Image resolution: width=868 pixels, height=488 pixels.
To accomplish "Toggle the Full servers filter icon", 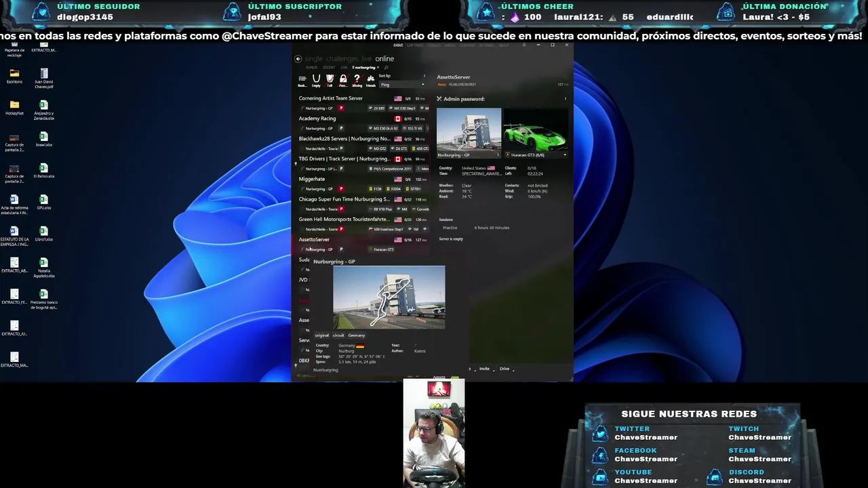I will (330, 81).
